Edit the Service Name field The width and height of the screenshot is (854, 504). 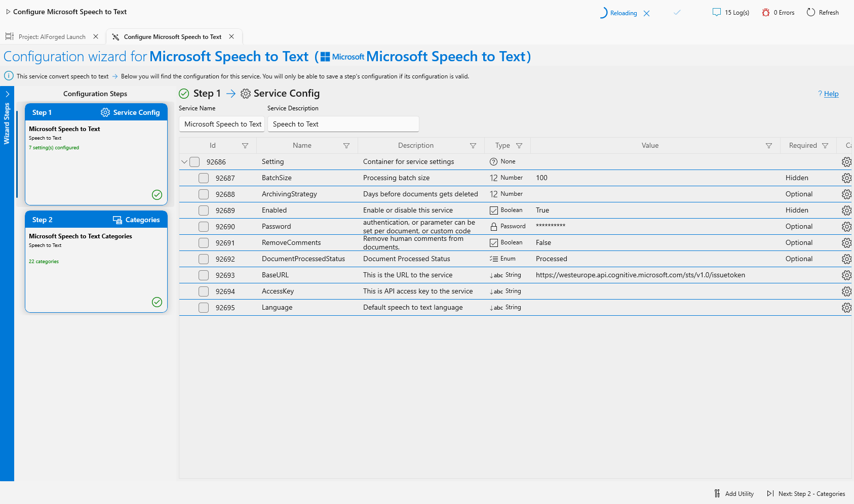coord(222,124)
